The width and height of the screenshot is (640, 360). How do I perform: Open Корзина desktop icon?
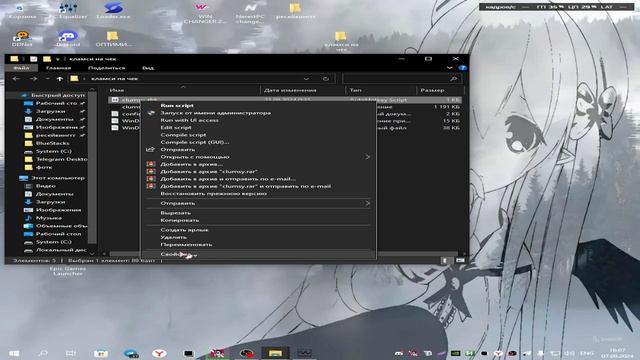(x=22, y=11)
